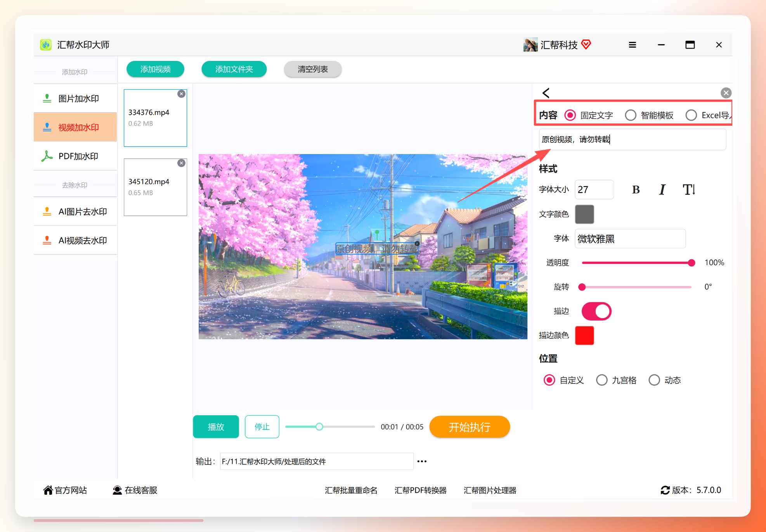
Task: Open the 文字颜色 gray swatch
Action: (x=584, y=214)
